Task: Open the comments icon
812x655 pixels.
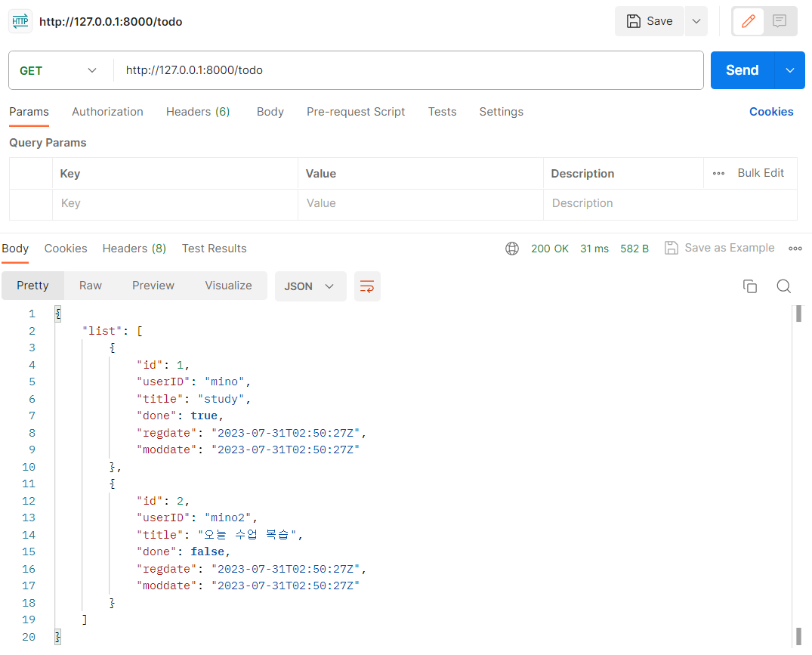Action: point(780,21)
